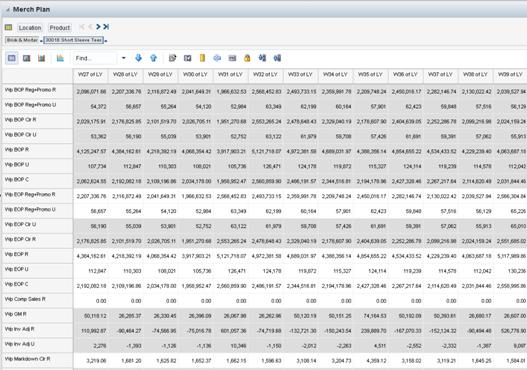
Task: Select the Wp BOP Clr U row
Action: pyautogui.click(x=37, y=135)
